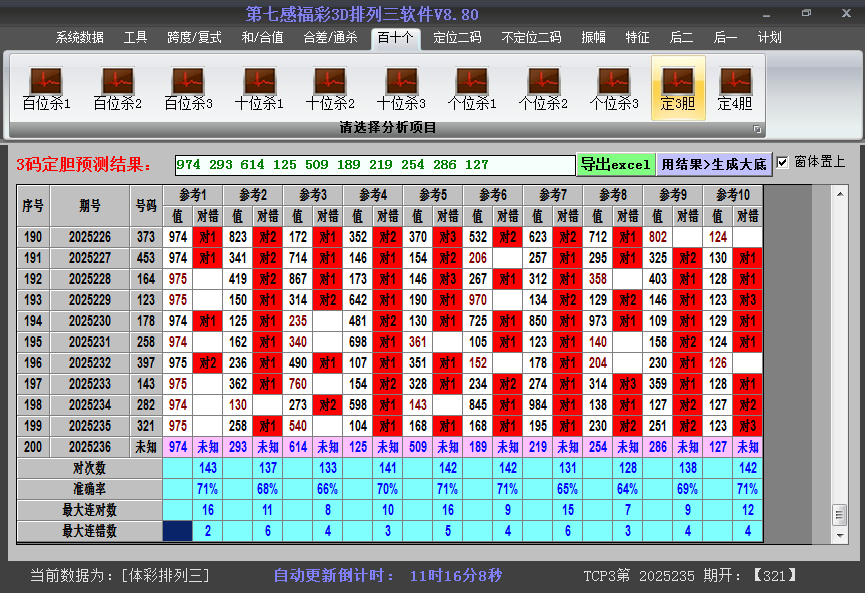
Task: Click the 个位杀1 analysis icon
Action: (472, 88)
